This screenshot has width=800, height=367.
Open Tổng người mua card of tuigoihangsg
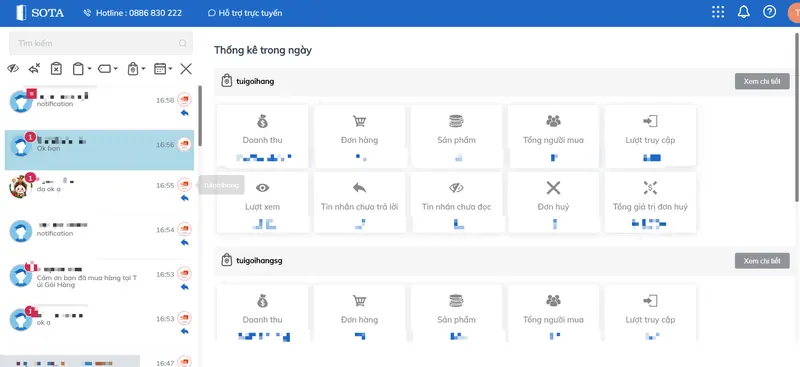[553, 313]
